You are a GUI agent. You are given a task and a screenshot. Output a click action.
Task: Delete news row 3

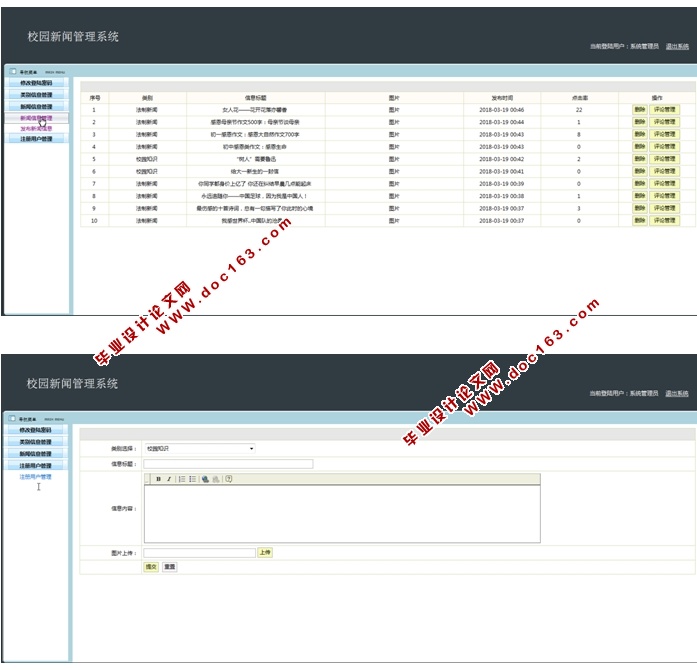[x=640, y=134]
